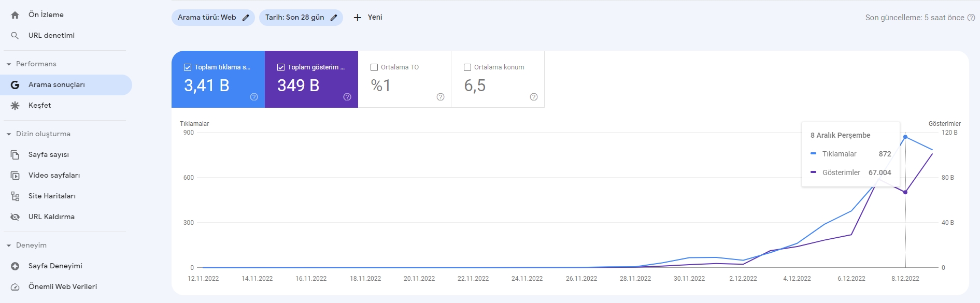Open URL Kaldırma page

coord(66,217)
